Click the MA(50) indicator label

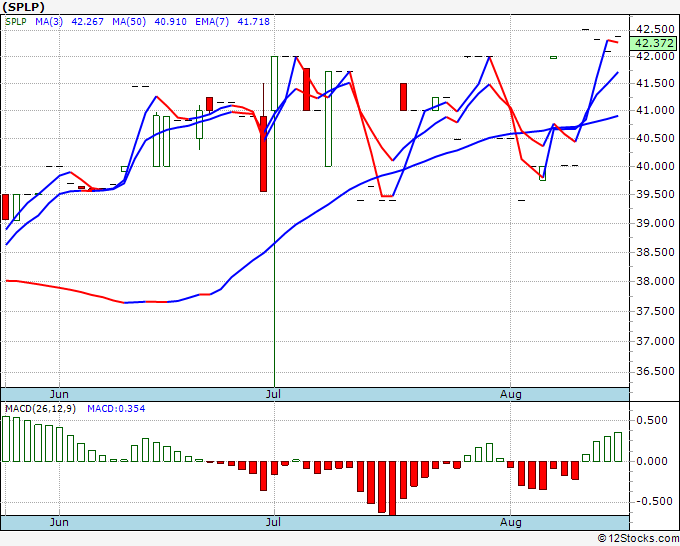[x=129, y=22]
